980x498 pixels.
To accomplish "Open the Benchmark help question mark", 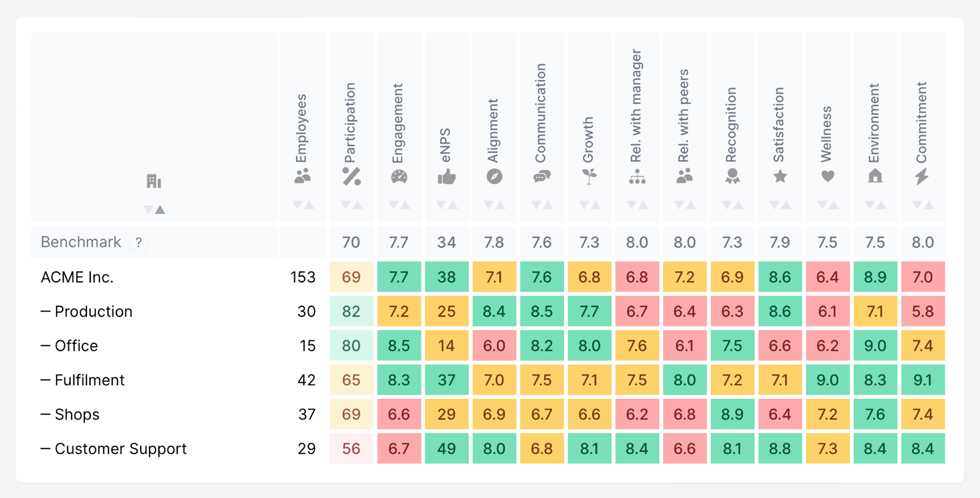I will tap(139, 242).
